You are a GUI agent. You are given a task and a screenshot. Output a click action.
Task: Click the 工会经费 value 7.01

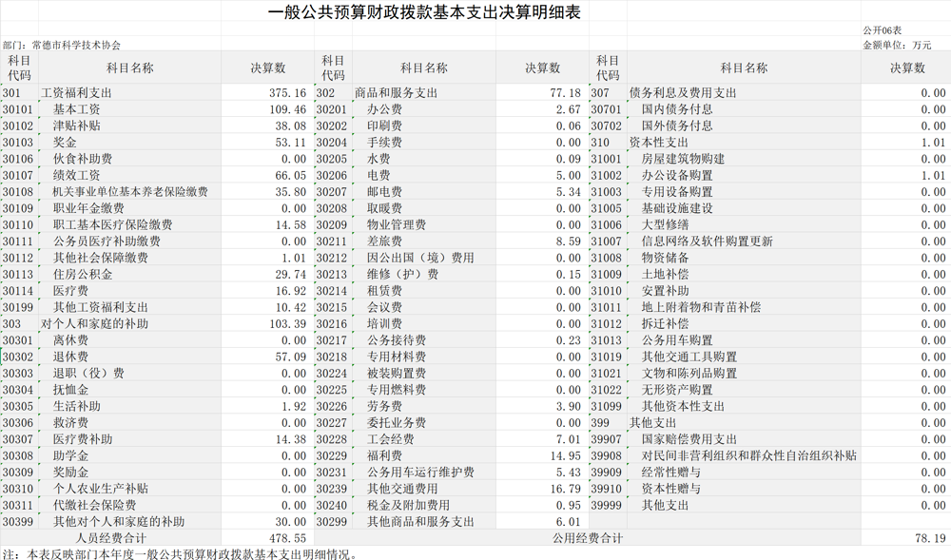click(x=569, y=439)
